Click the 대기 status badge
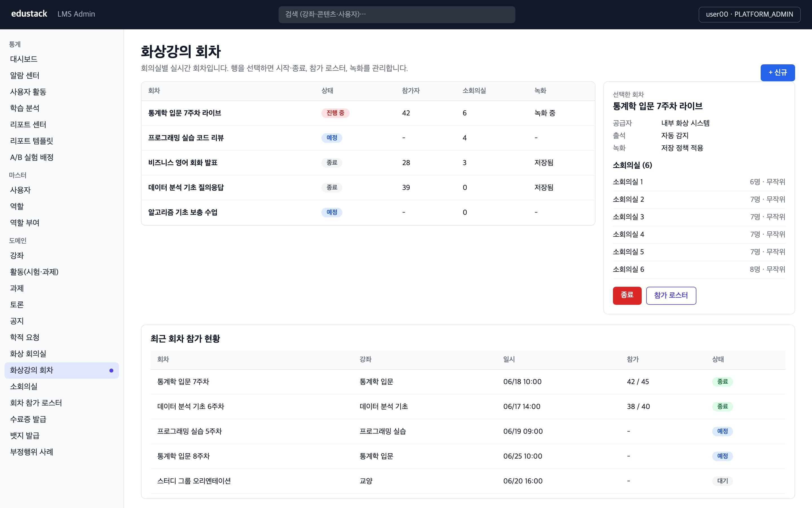This screenshot has width=812, height=508. 722,481
